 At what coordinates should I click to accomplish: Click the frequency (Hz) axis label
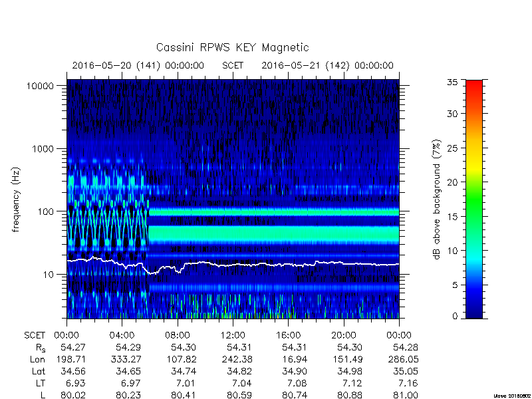tap(15, 199)
